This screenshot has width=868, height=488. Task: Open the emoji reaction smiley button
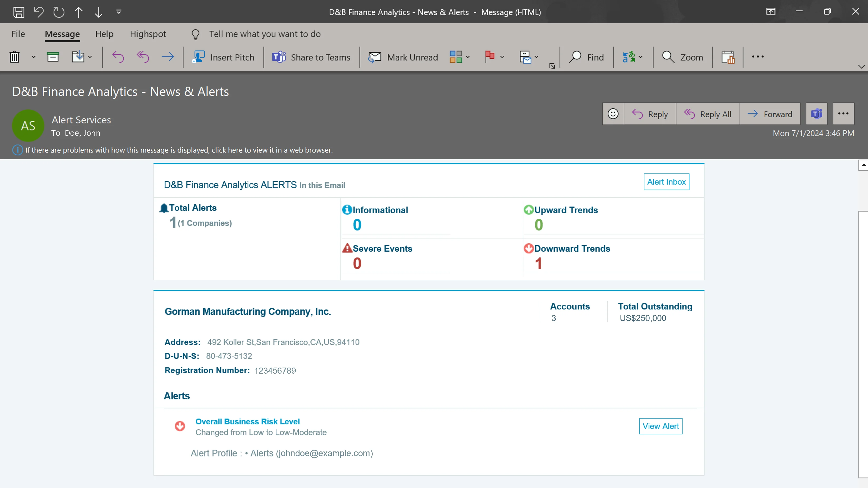[613, 114]
